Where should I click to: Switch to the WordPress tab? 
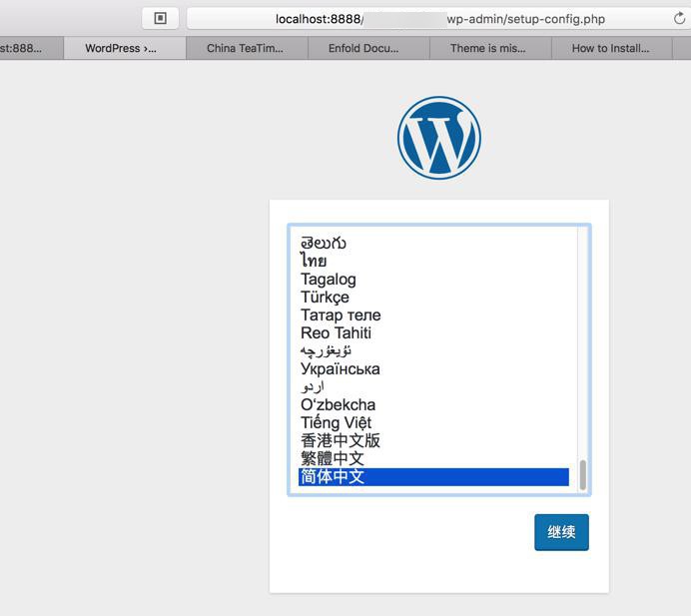pyautogui.click(x=125, y=48)
